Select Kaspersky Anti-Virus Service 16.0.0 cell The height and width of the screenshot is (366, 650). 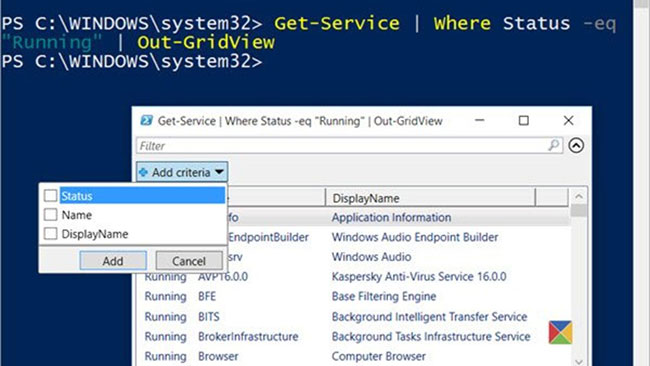click(x=419, y=276)
